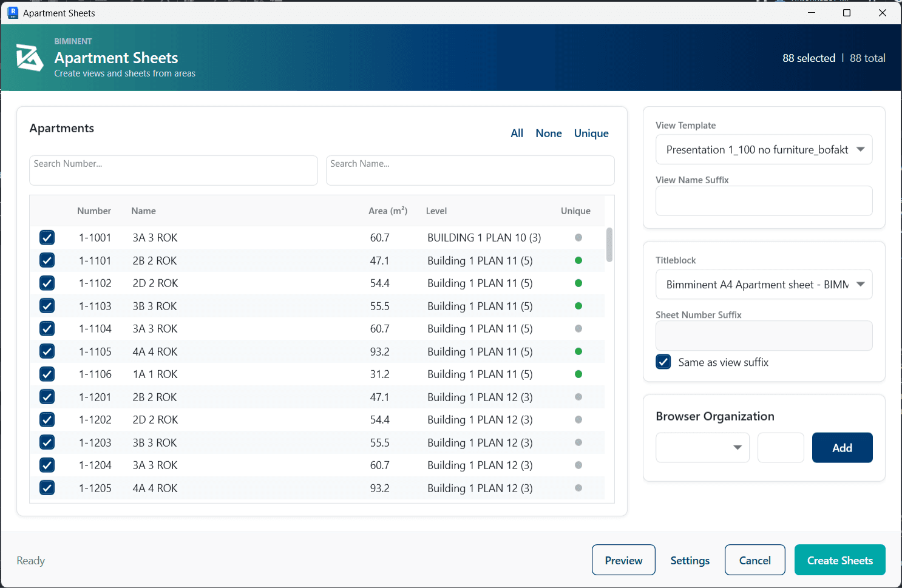
Task: Sort by the Name column header
Action: pyautogui.click(x=144, y=211)
